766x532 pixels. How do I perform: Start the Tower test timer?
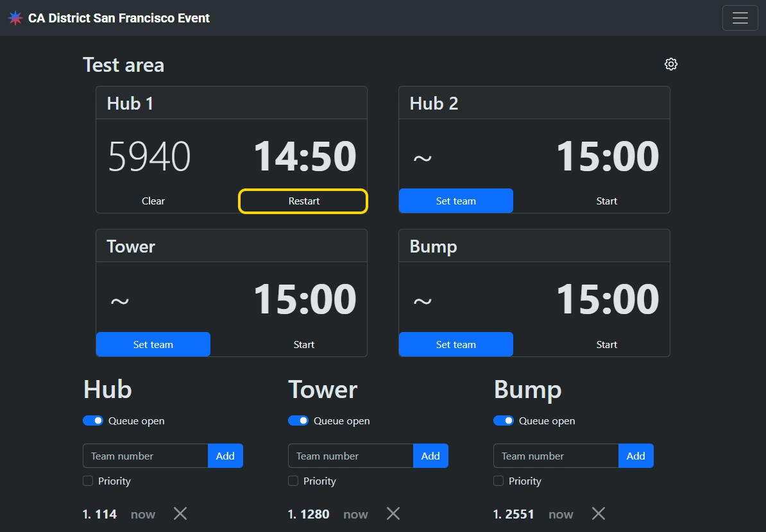coord(303,345)
